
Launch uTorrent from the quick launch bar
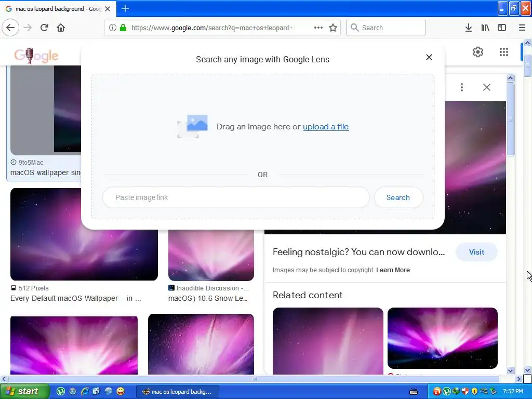coord(61,391)
